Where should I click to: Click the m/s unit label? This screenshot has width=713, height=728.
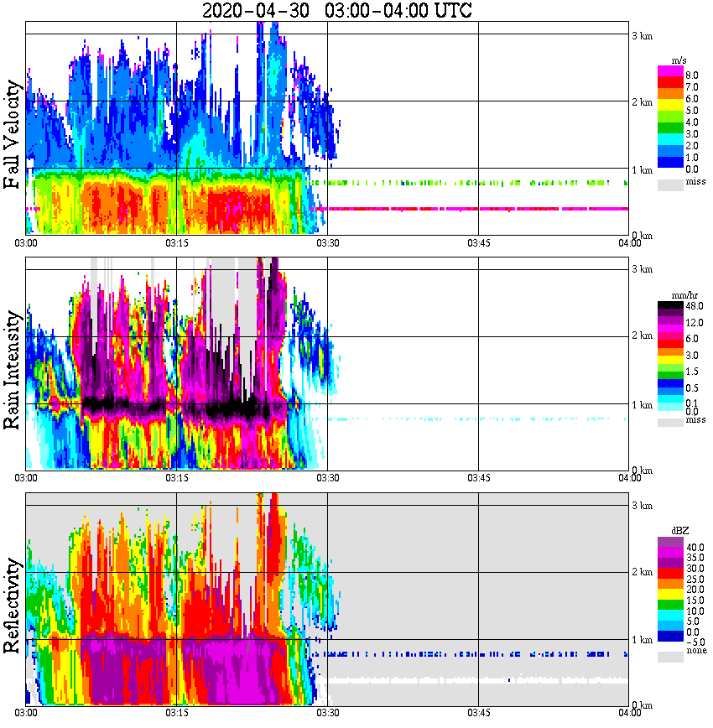tap(679, 60)
